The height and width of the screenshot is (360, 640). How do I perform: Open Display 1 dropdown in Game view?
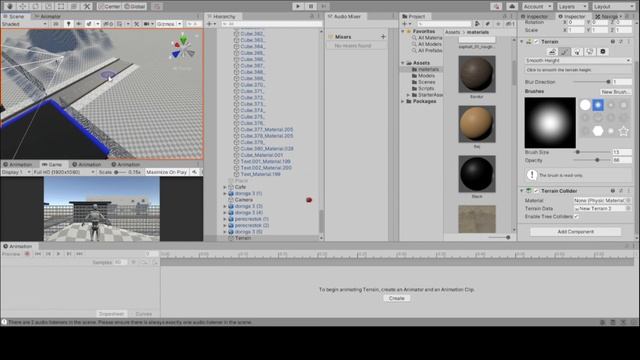pos(16,172)
